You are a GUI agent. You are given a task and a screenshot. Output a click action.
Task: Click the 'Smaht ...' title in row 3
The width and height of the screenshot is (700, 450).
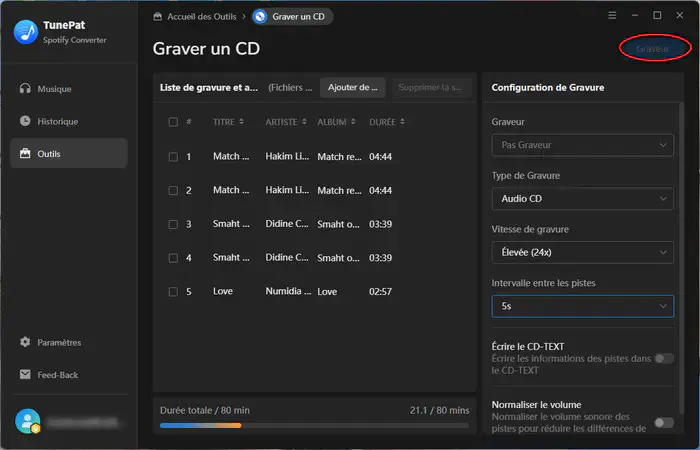[231, 224]
